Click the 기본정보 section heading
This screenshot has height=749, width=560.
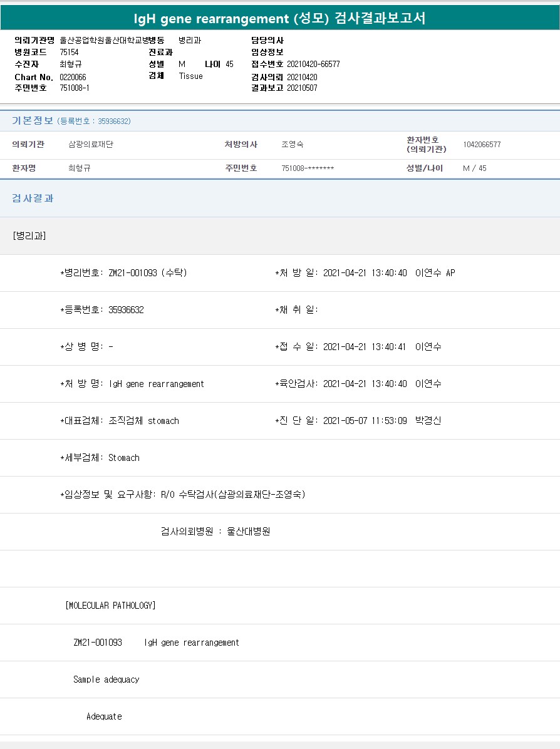tap(33, 121)
